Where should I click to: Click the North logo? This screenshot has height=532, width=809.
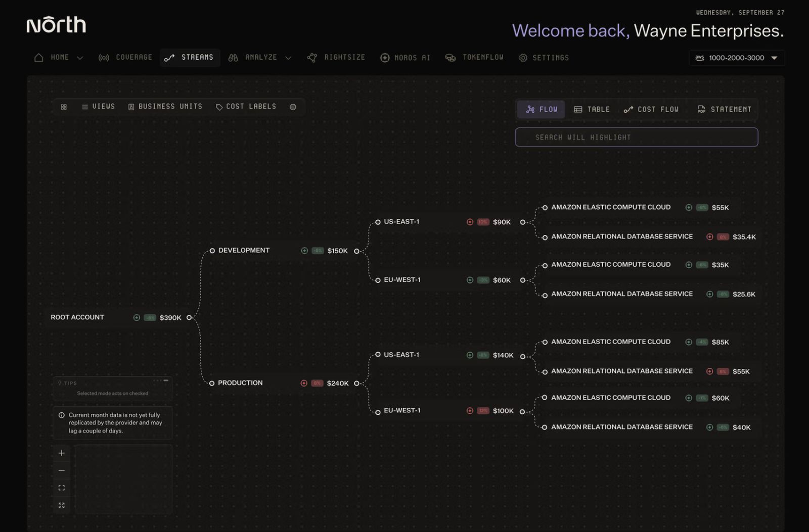[x=56, y=25]
